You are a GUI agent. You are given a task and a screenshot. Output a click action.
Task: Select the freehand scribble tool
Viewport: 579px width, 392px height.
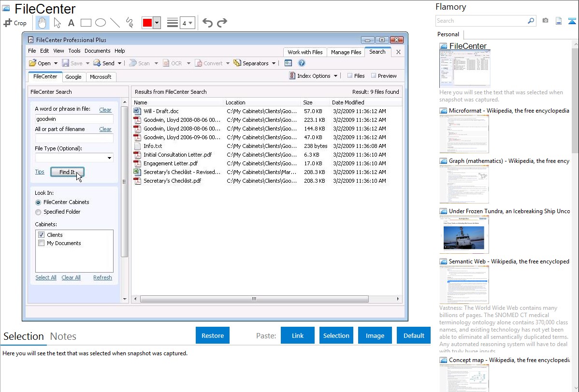pyautogui.click(x=130, y=23)
